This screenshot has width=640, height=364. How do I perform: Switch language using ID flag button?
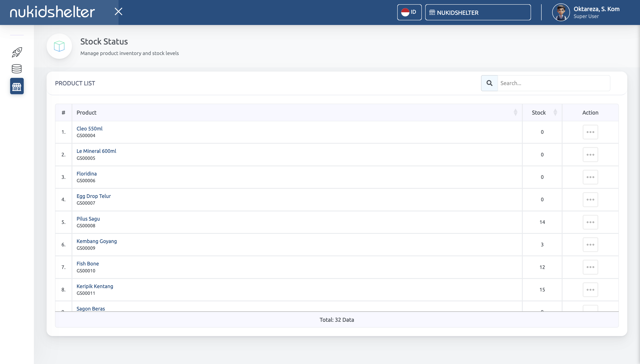(x=409, y=12)
